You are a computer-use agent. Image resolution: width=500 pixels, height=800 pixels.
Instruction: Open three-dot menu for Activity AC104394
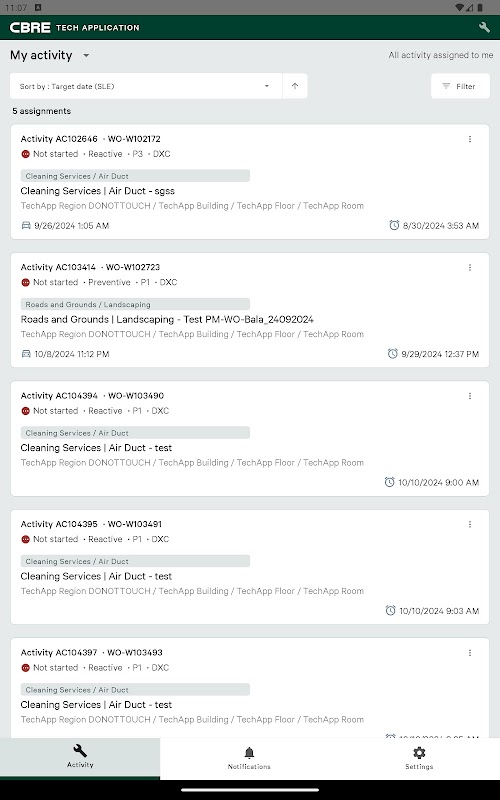[470, 396]
